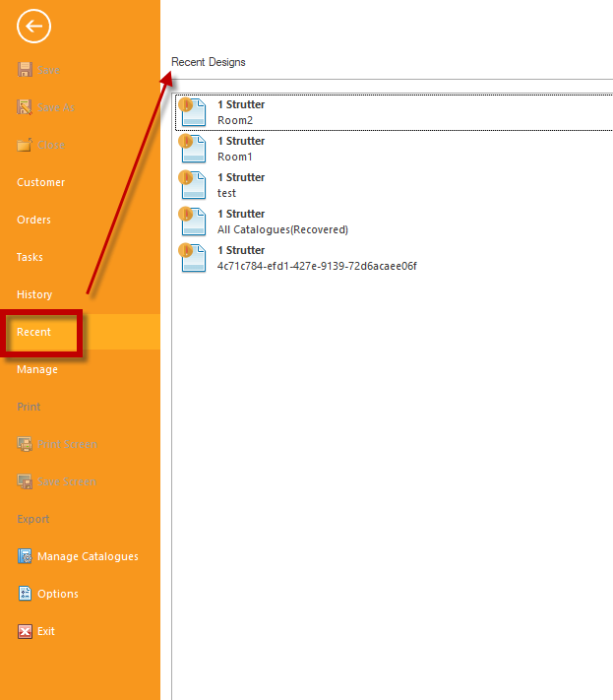Click the Room2 design file icon
Viewport: 613px width, 700px height.
(193, 112)
